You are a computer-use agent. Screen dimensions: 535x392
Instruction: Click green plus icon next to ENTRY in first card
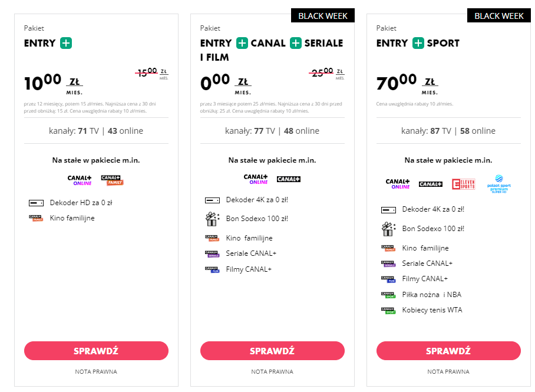66,43
